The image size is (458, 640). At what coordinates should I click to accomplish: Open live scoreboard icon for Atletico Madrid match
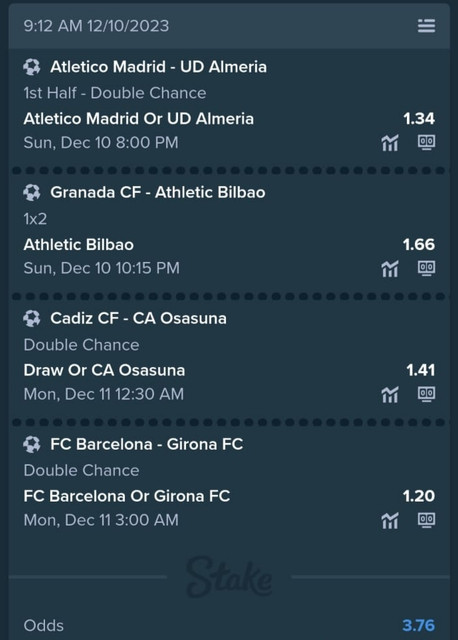pos(426,142)
